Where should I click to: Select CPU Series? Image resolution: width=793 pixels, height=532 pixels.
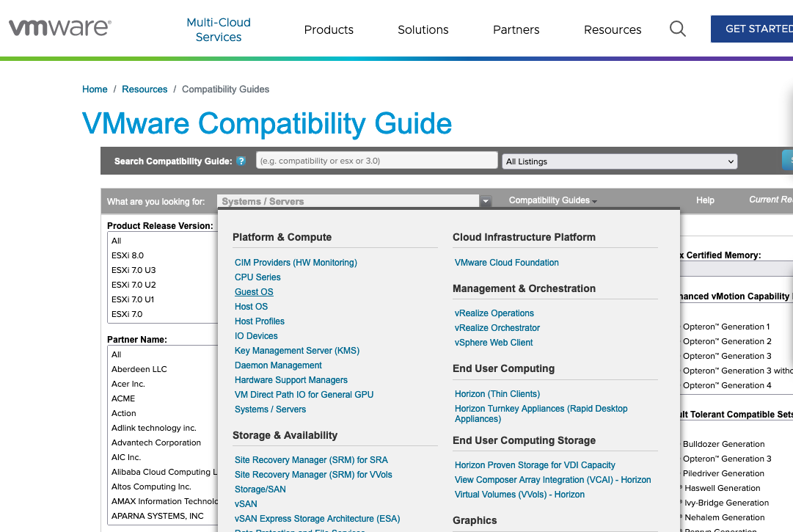click(257, 277)
